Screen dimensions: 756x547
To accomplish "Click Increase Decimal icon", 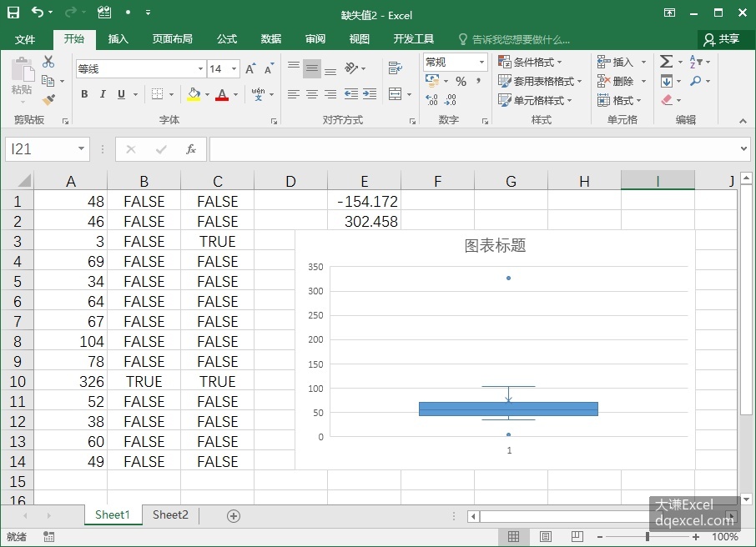I will coord(431,100).
